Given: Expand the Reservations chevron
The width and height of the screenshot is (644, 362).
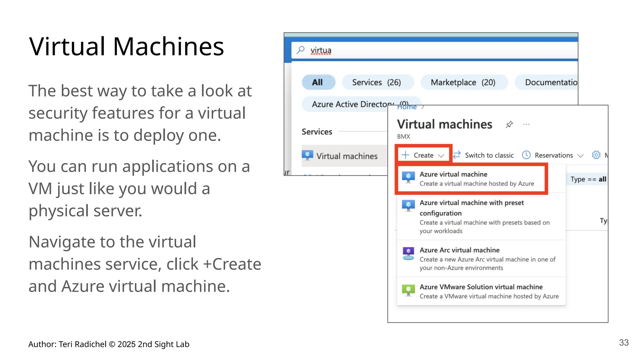Looking at the screenshot, I should (580, 156).
